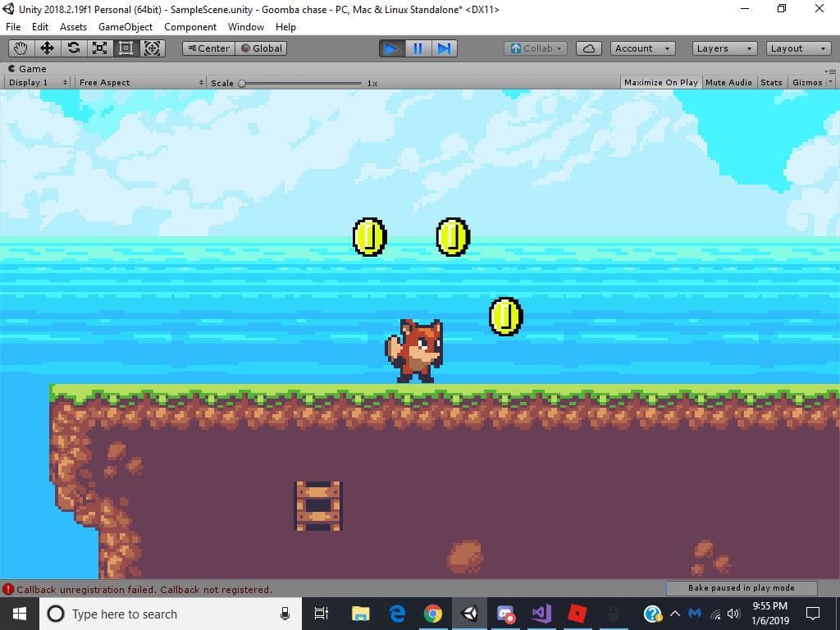This screenshot has width=840, height=630.
Task: Open File Explorer from taskbar
Action: click(x=361, y=614)
